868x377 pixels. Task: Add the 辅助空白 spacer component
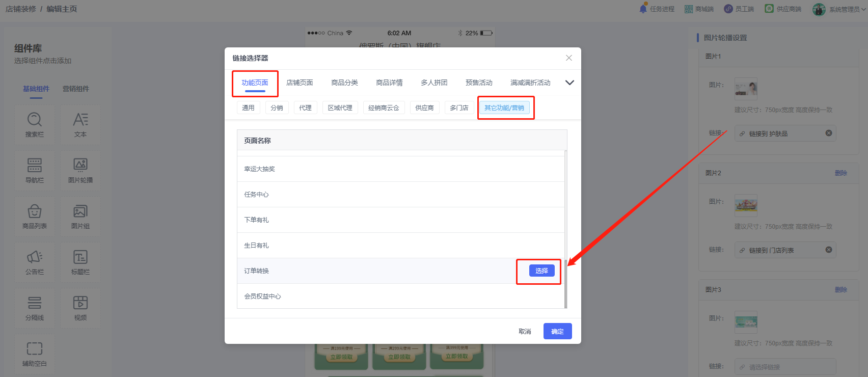point(35,354)
